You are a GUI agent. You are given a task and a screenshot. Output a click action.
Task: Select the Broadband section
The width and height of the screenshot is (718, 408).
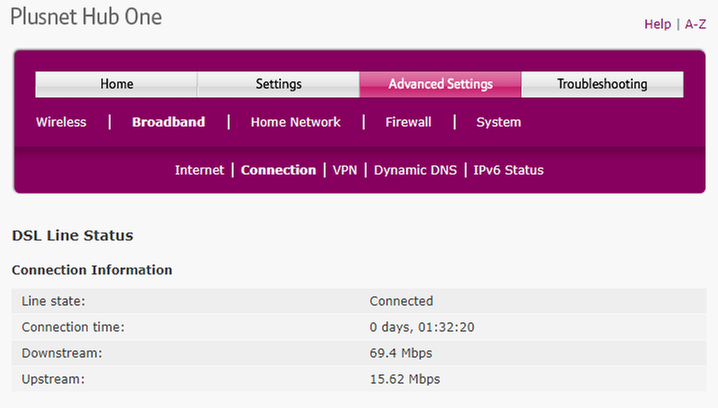coord(168,122)
